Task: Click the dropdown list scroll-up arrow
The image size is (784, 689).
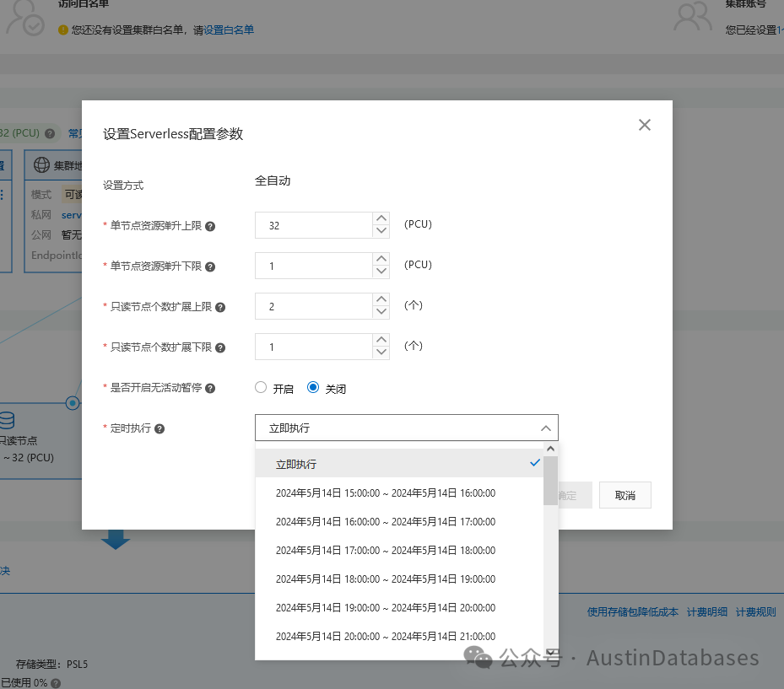Action: (x=550, y=449)
